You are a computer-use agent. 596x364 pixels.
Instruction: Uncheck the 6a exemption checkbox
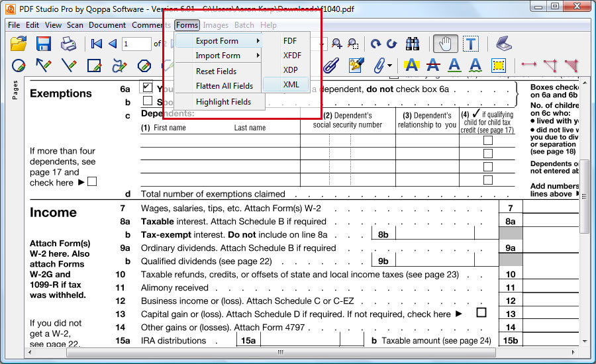[147, 87]
